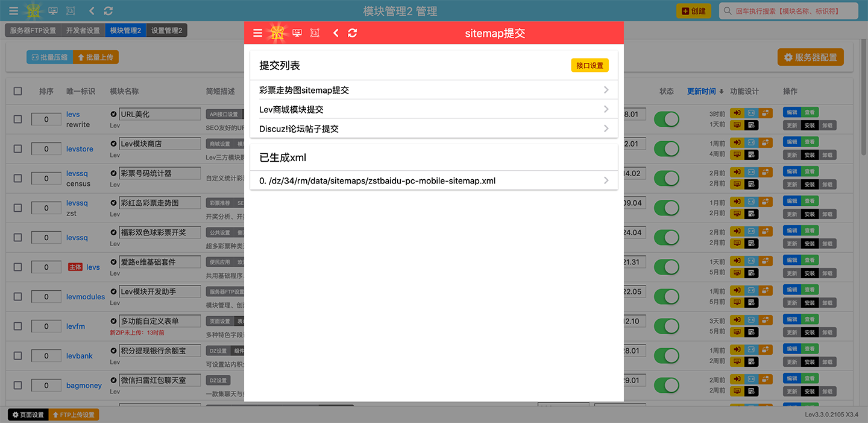Screen dimensions: 868x423
Task: Toggle status switch for levstore row
Action: click(666, 149)
